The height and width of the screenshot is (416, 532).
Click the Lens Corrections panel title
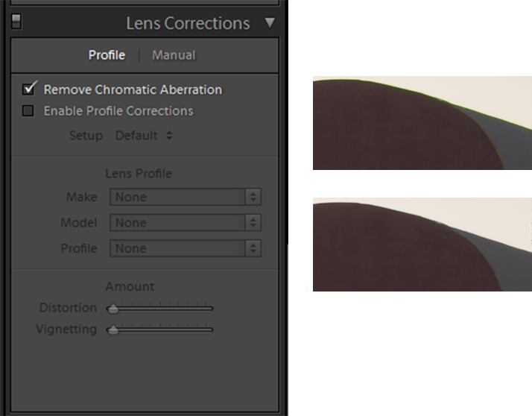pos(188,23)
